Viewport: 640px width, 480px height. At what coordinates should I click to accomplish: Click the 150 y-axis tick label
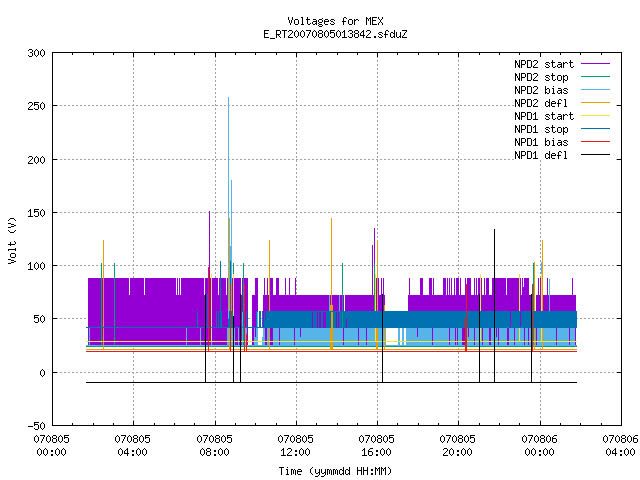tap(36, 213)
